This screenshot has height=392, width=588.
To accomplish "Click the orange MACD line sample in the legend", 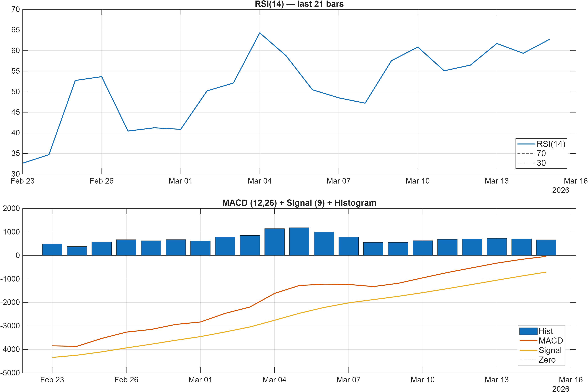I will pyautogui.click(x=528, y=341).
